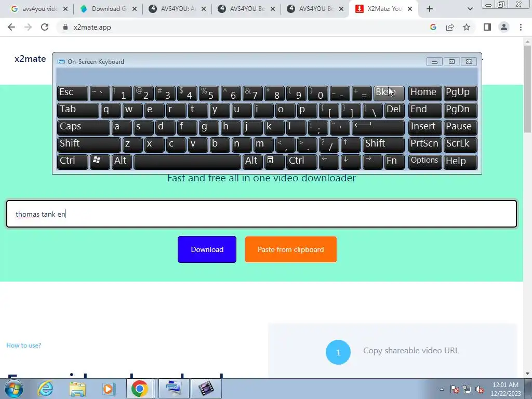Tap the letter i key on keyboard
The width and height of the screenshot is (532, 399).
tap(263, 110)
